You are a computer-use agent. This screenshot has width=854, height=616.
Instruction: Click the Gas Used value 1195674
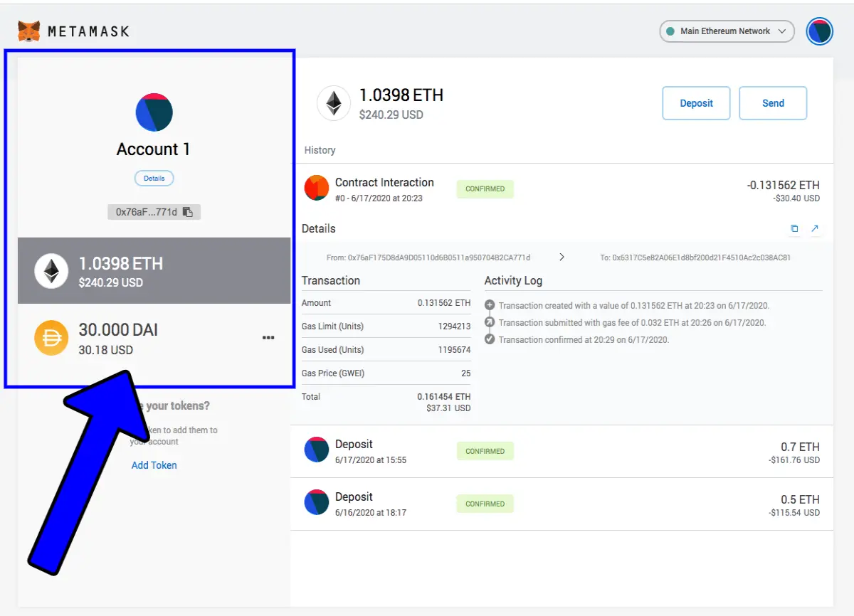(454, 350)
